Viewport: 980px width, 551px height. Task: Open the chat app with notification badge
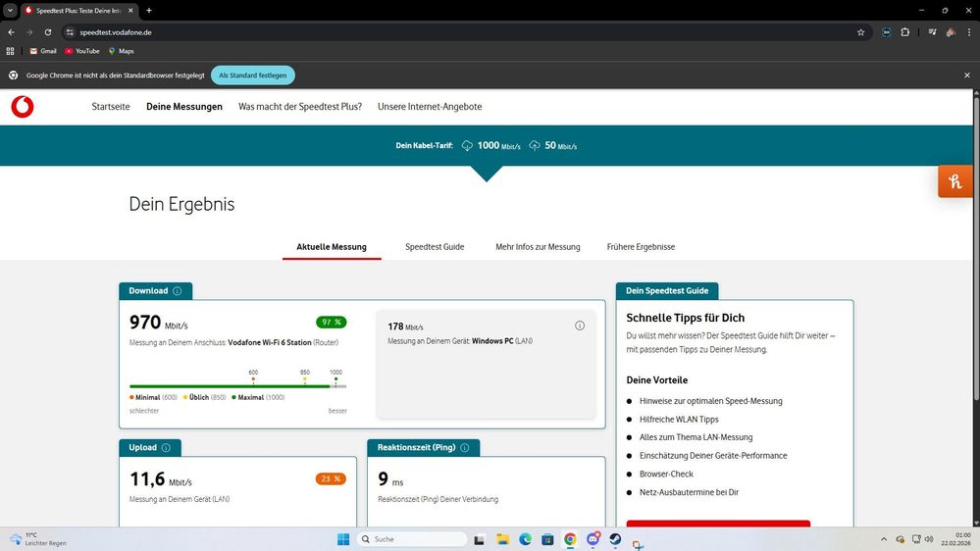[593, 539]
